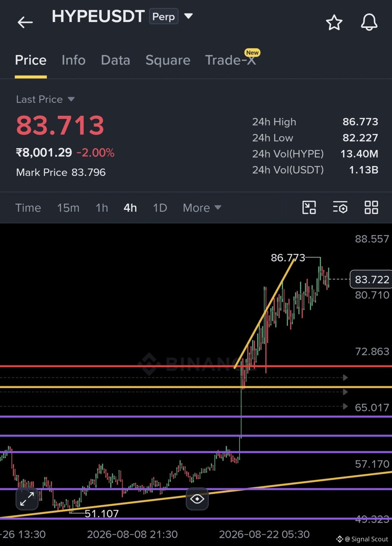The width and height of the screenshot is (392, 546).
Task: Tap the 2026-08-08 21:30 time axis label
Action: tap(132, 535)
